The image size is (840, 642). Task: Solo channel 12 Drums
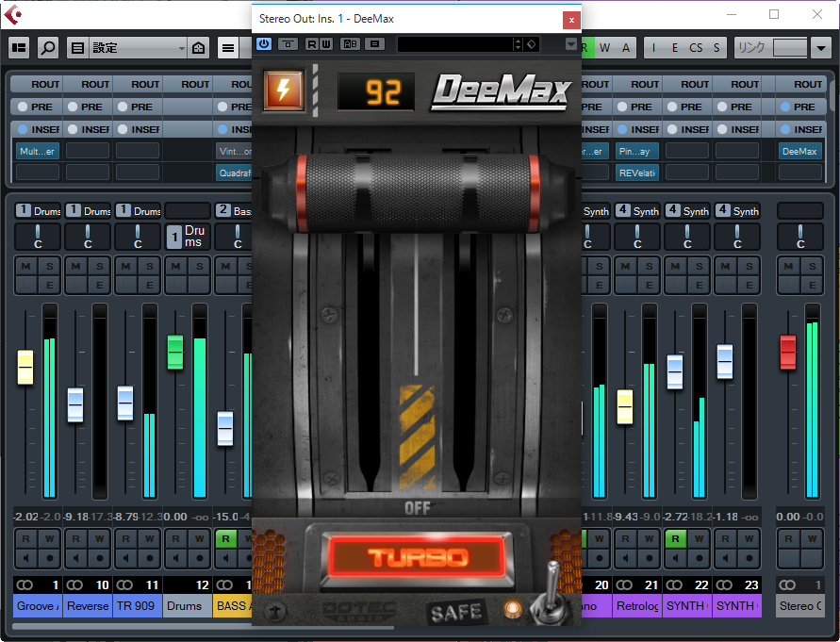[x=199, y=266]
